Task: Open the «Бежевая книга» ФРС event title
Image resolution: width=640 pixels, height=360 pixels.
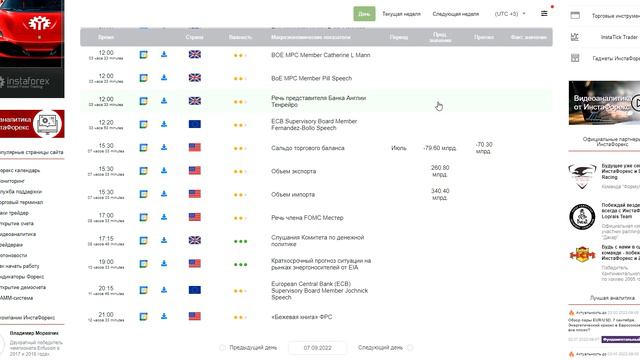Action: coord(302,317)
